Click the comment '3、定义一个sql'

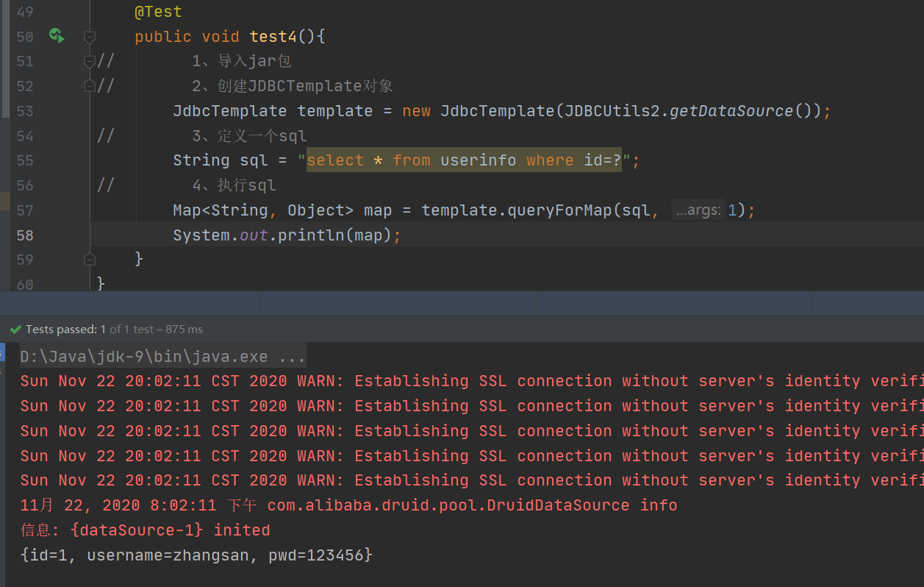(249, 136)
